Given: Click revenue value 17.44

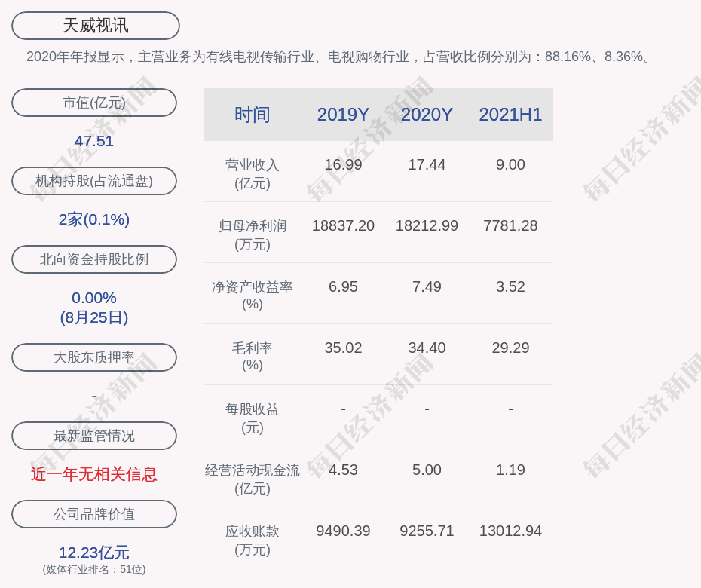Looking at the screenshot, I should 427,164.
